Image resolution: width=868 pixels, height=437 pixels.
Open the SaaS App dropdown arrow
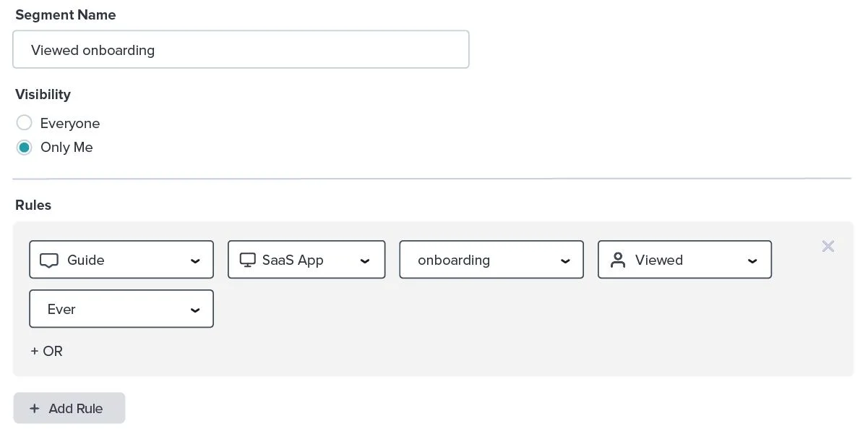click(365, 261)
